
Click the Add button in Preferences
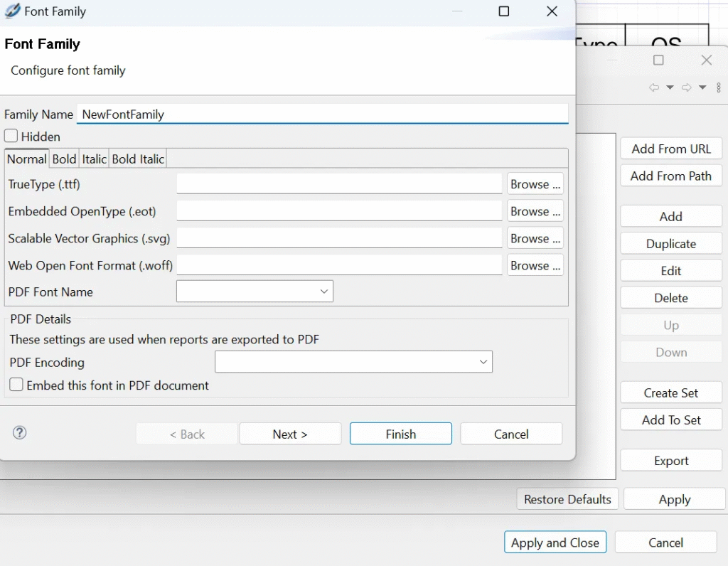(x=671, y=216)
